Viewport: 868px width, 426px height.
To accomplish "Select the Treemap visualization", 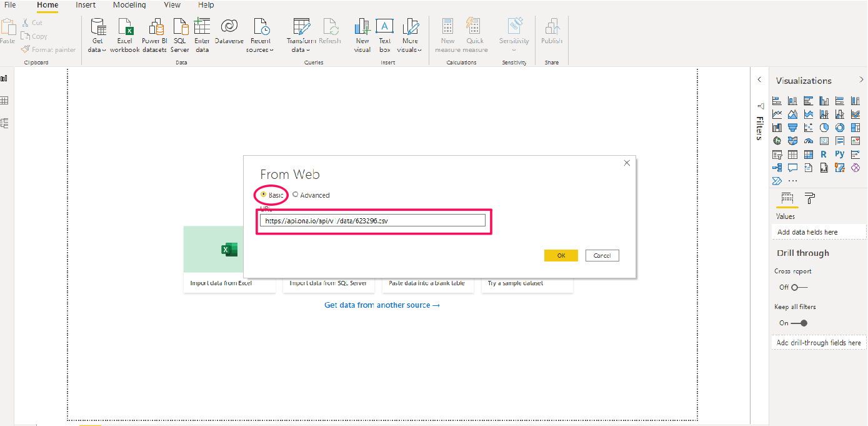I will click(856, 128).
